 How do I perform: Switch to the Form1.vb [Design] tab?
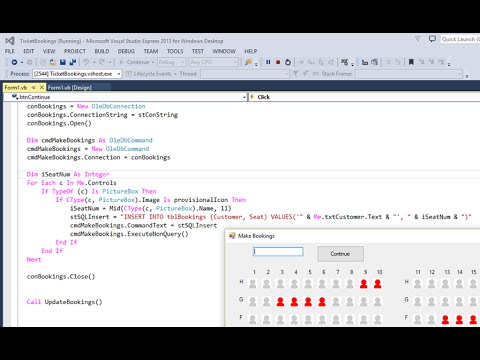tap(69, 87)
